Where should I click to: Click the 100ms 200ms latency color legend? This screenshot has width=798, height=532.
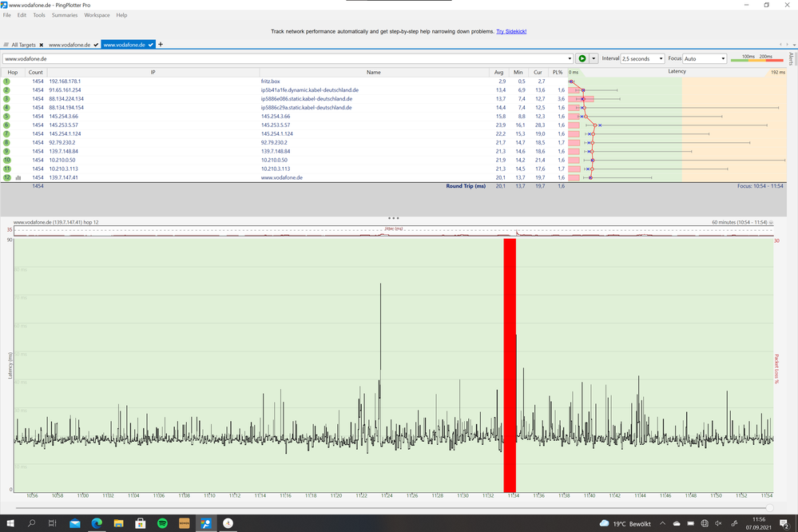[759, 58]
